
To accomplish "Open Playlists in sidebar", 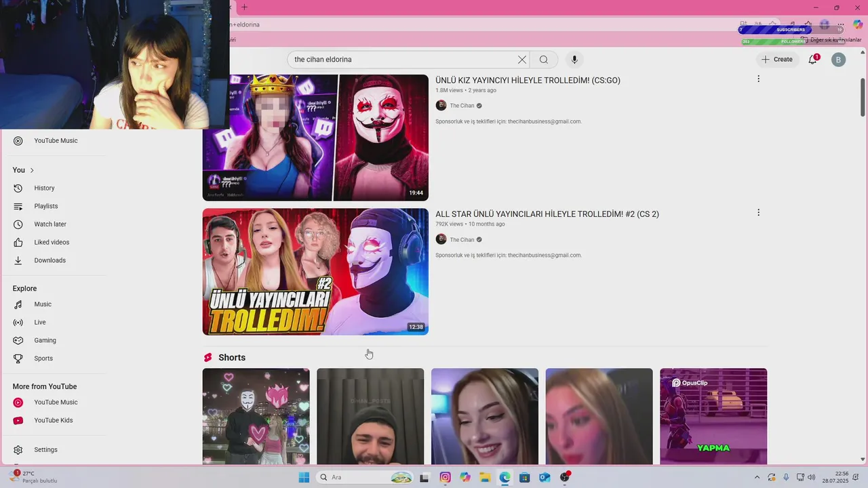I will (45, 206).
